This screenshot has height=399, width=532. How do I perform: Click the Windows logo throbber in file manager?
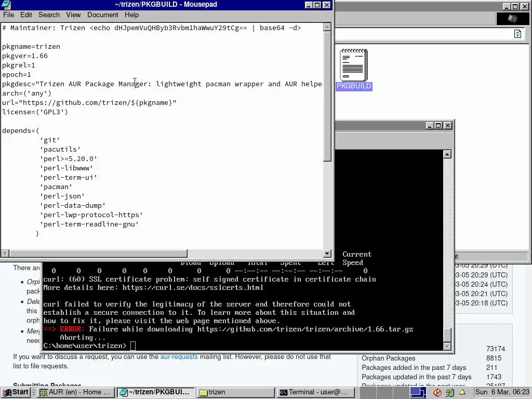pos(512,19)
